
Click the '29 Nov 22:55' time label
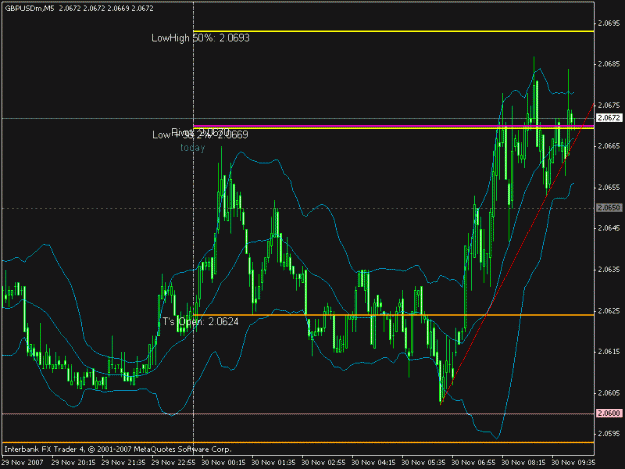click(x=173, y=463)
